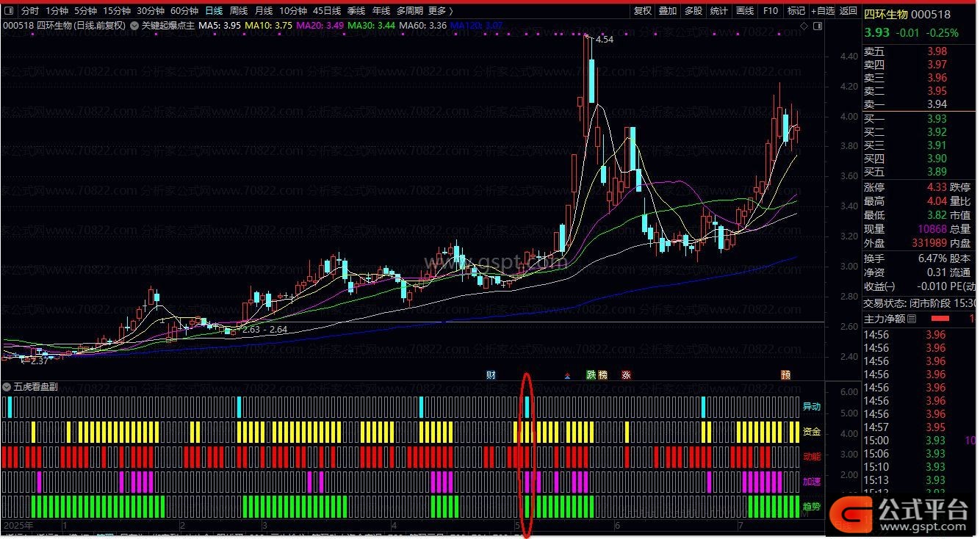Click the 关键起爆点主 indicator name
The width and height of the screenshot is (980, 539).
point(168,25)
